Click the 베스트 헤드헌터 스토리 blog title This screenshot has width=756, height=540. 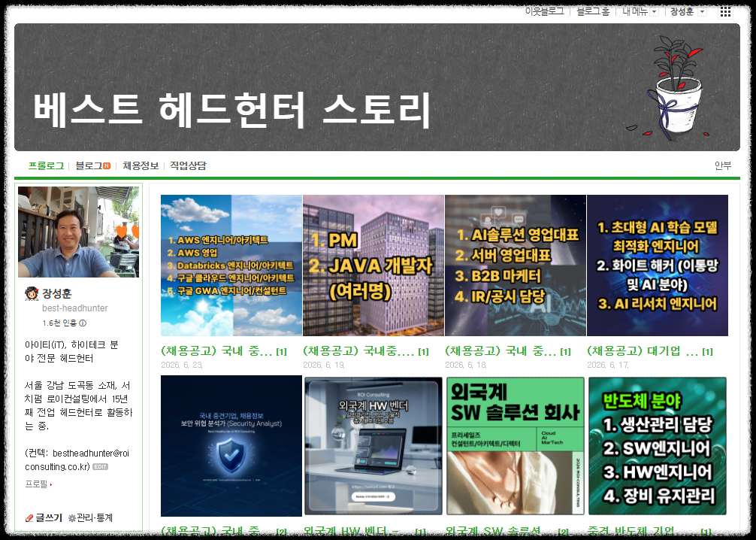coord(231,110)
